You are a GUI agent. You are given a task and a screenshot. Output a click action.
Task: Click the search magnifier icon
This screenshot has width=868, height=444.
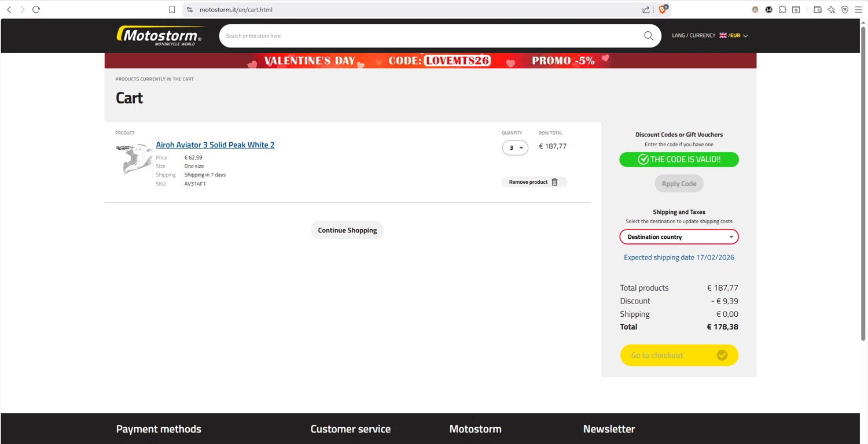[x=649, y=36]
